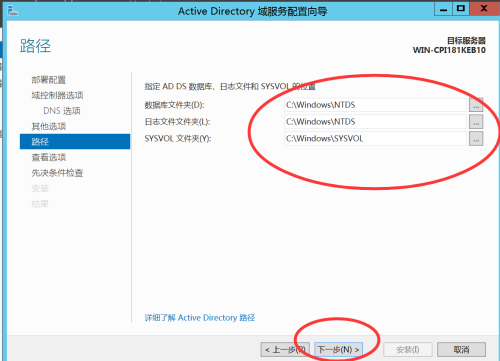Browse for the 数据库文件夹 location
The height and width of the screenshot is (361, 500).
tap(476, 105)
